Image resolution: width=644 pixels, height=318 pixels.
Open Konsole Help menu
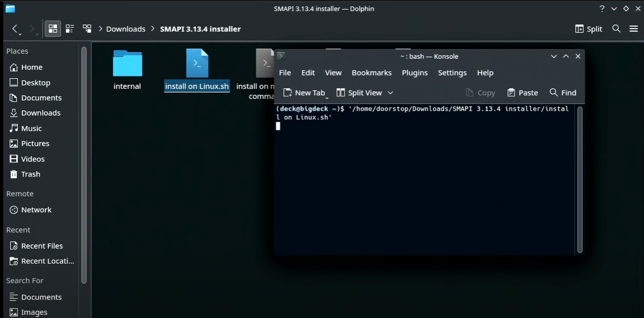pos(485,73)
